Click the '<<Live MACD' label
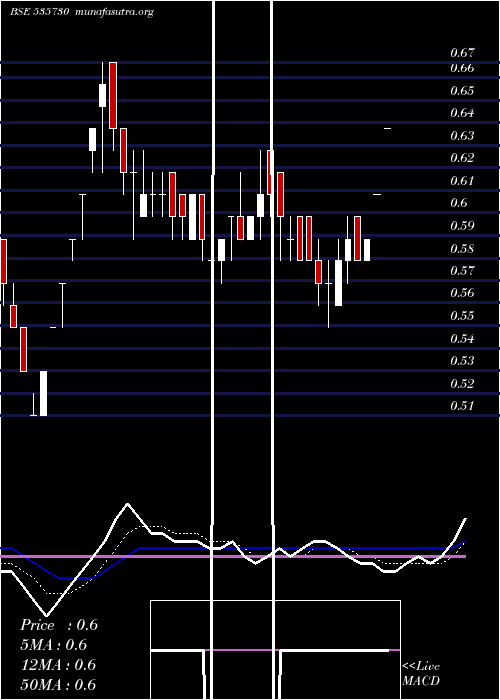This screenshot has width=500, height=700. click(421, 674)
